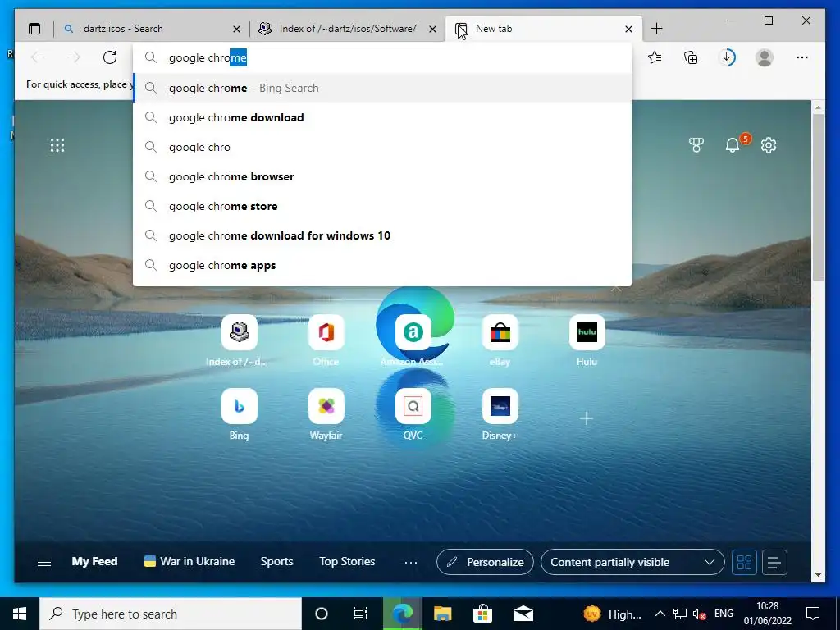Image resolution: width=840 pixels, height=630 pixels.
Task: Open Task View in the taskbar
Action: click(x=361, y=614)
